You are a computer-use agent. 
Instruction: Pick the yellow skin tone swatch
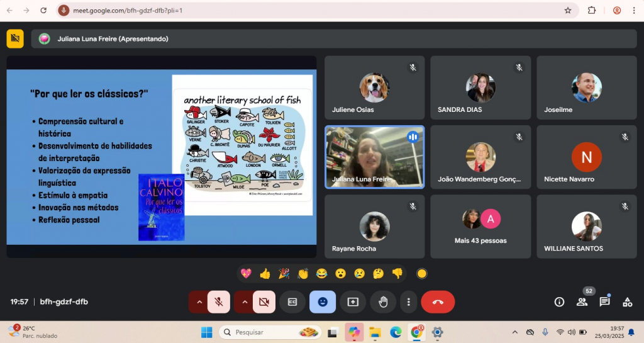[422, 273]
